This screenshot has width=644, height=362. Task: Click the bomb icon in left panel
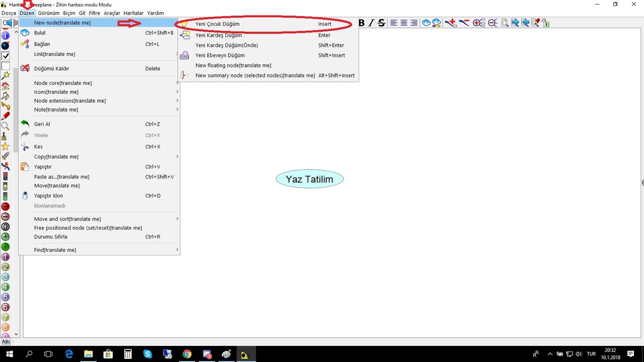(5, 45)
